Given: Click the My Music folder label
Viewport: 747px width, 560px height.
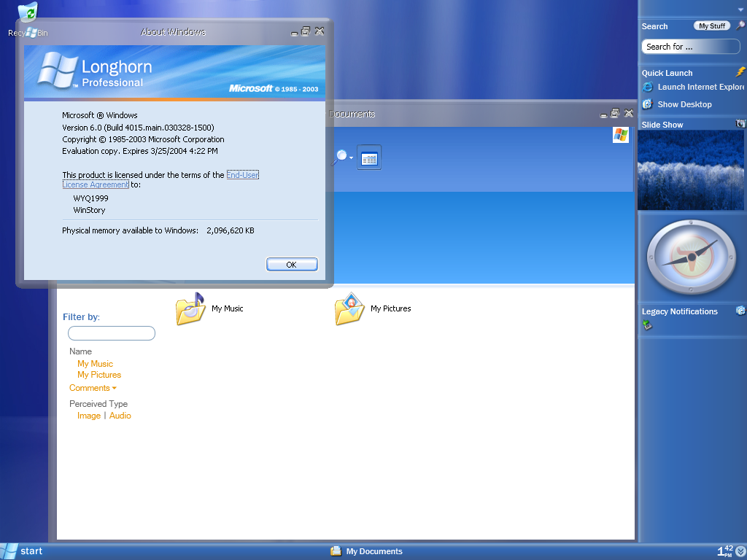Looking at the screenshot, I should [228, 308].
